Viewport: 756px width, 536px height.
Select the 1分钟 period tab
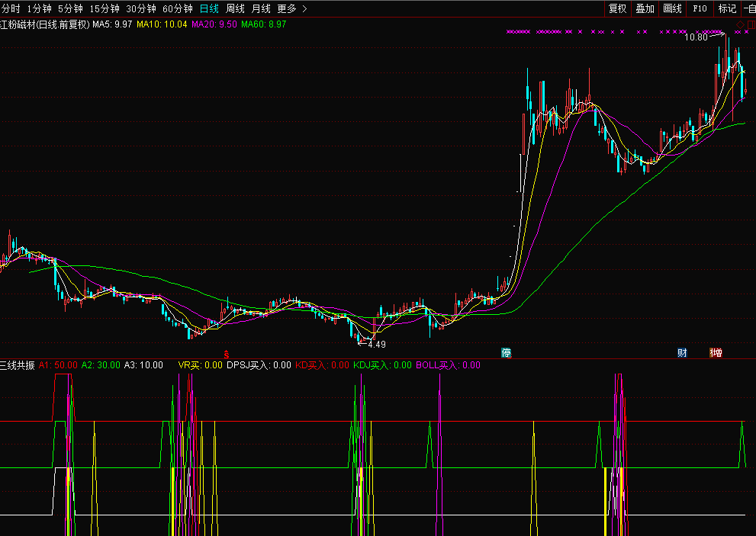coord(39,8)
